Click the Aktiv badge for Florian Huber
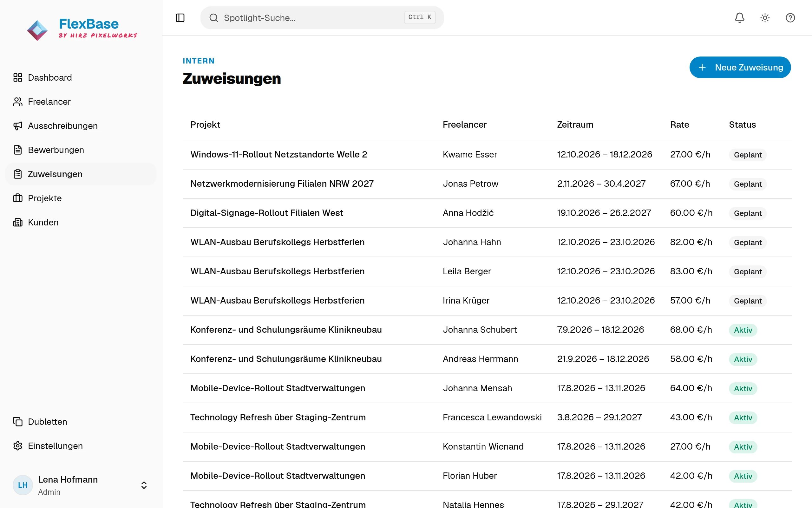Viewport: 812px width, 508px height. point(743,476)
